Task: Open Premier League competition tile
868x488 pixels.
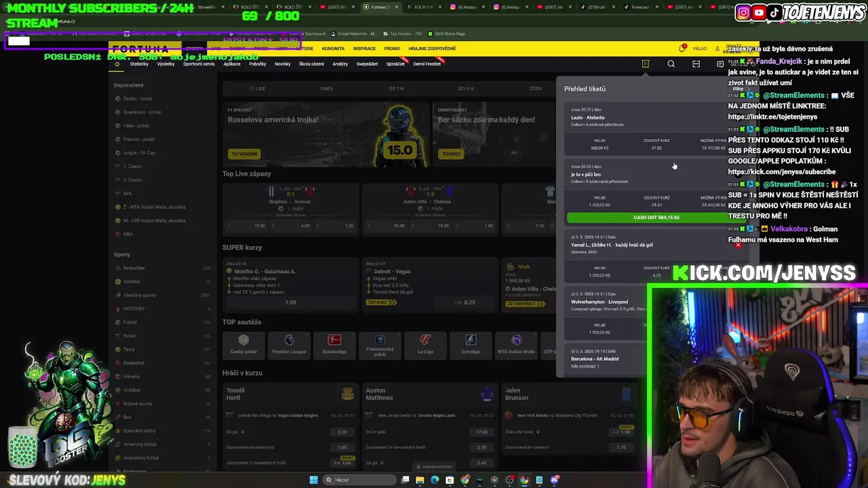Action: (289, 345)
